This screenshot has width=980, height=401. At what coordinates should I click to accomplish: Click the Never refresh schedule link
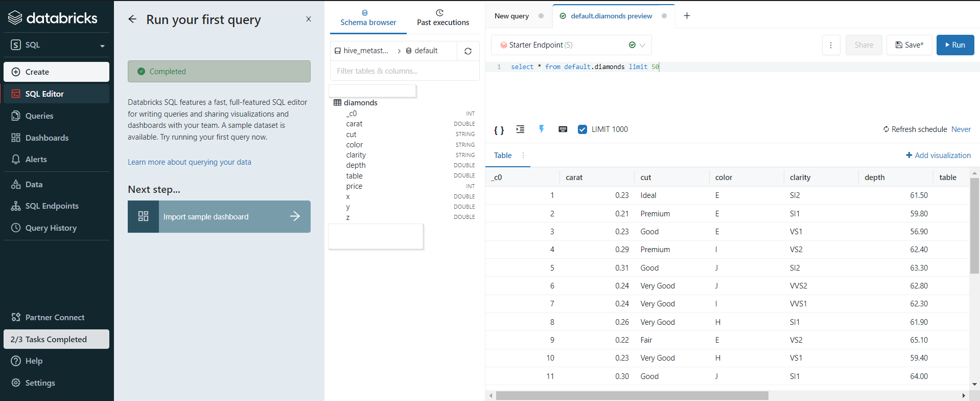[x=961, y=129]
